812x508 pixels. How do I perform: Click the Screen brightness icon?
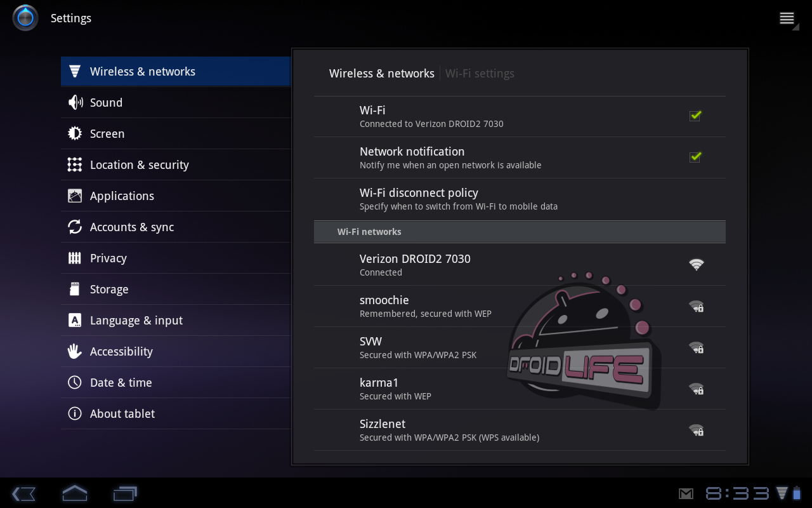[x=75, y=134]
